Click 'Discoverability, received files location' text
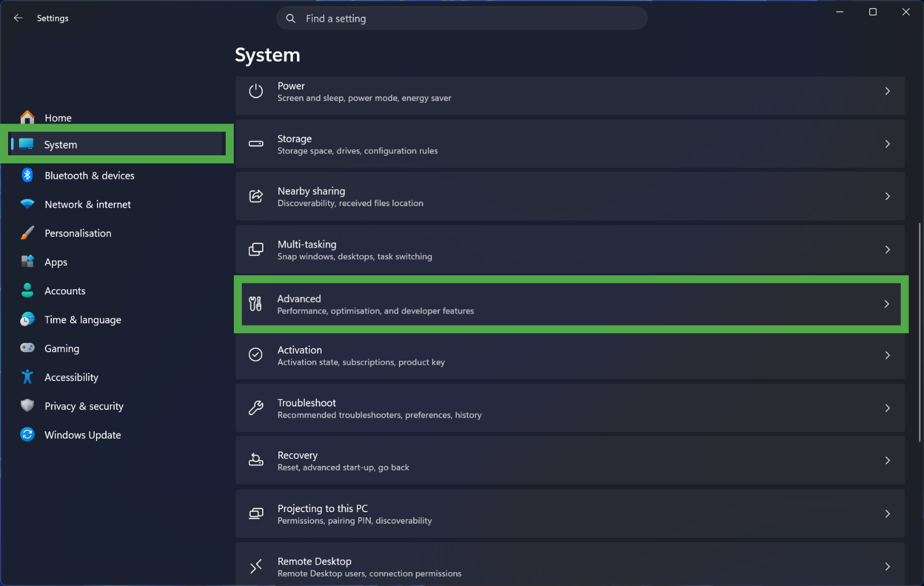Image resolution: width=924 pixels, height=586 pixels. tap(351, 203)
